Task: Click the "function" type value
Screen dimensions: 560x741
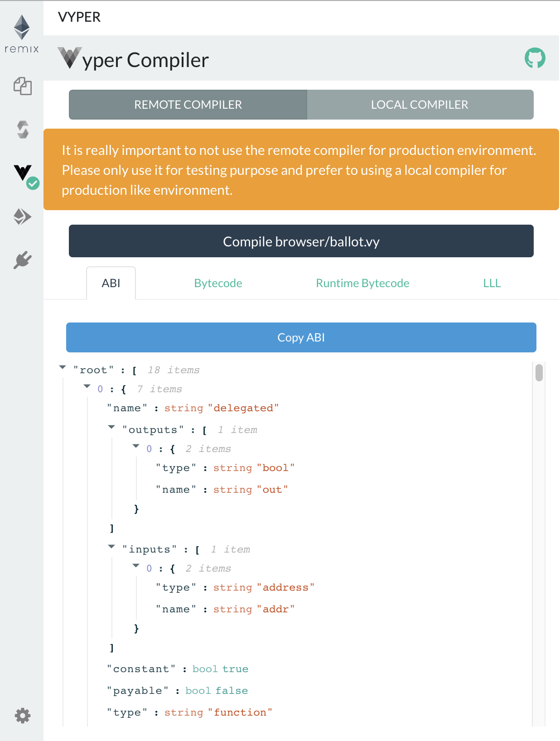Action: pyautogui.click(x=240, y=712)
